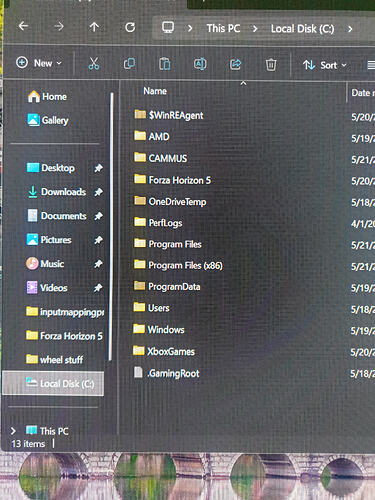
Task: Open Forza Horizon 5 in sidebar
Action: pos(64,336)
